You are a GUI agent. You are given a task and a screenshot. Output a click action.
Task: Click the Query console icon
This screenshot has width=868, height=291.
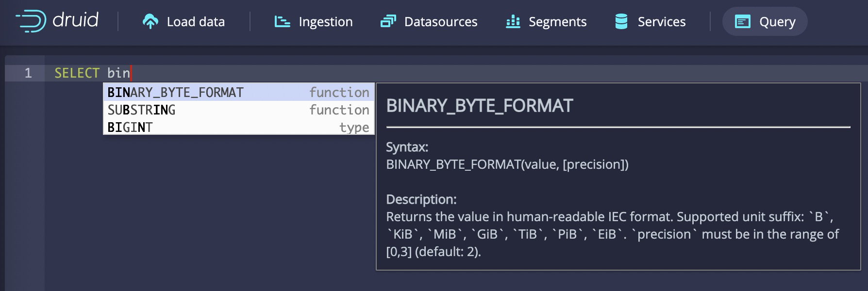coord(742,22)
